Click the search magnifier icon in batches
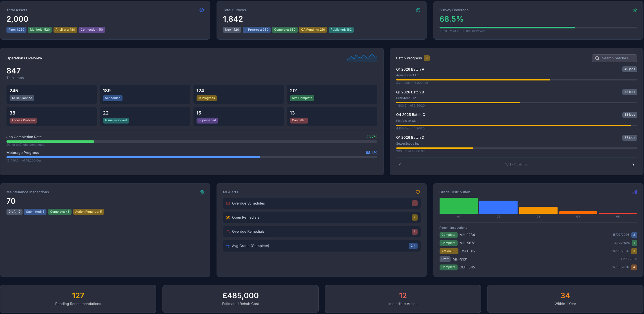Image resolution: width=644 pixels, height=314 pixels. pos(597,58)
